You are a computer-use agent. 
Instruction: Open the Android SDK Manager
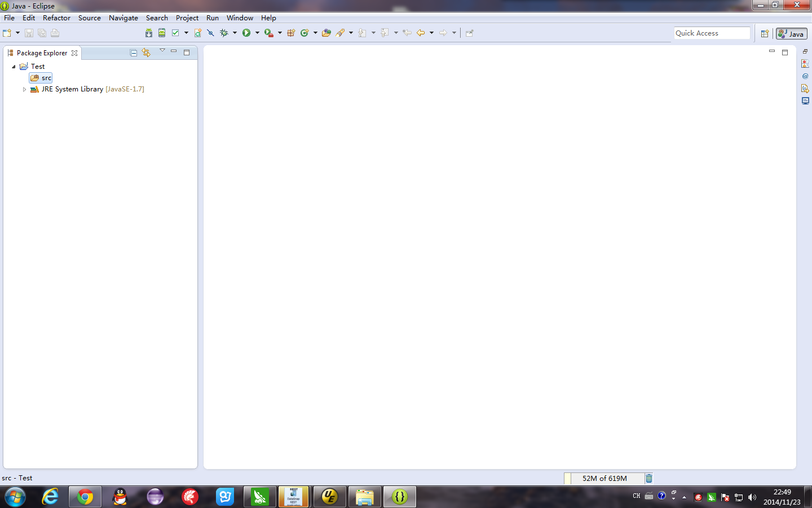pyautogui.click(x=149, y=33)
